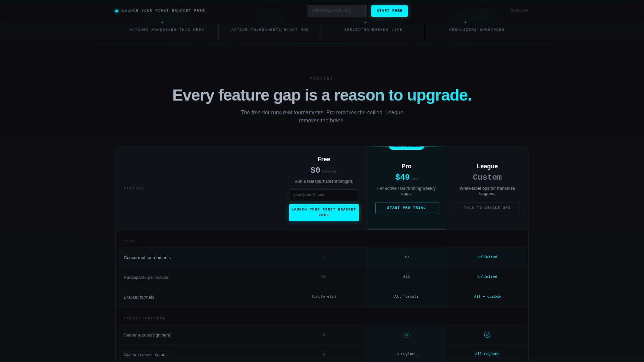Click the All regions League value

487,354
